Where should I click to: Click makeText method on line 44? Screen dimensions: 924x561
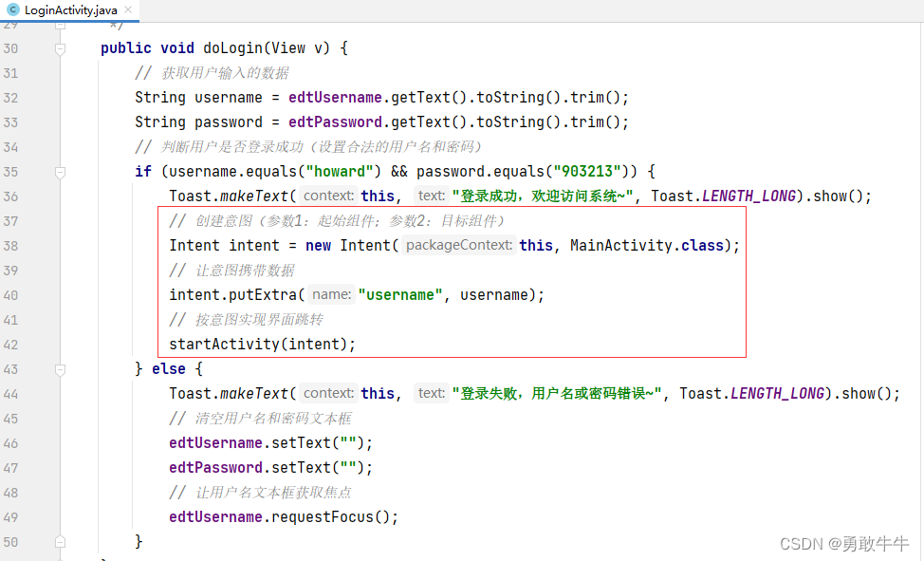[254, 394]
